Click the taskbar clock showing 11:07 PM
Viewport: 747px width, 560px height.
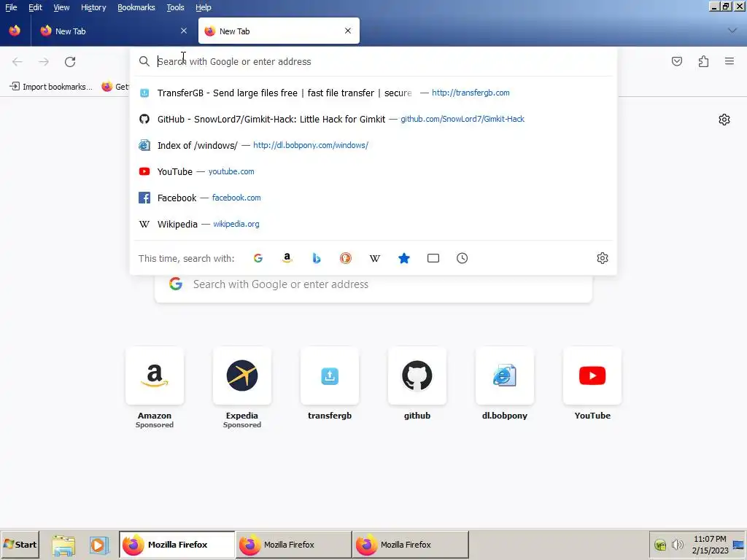710,545
